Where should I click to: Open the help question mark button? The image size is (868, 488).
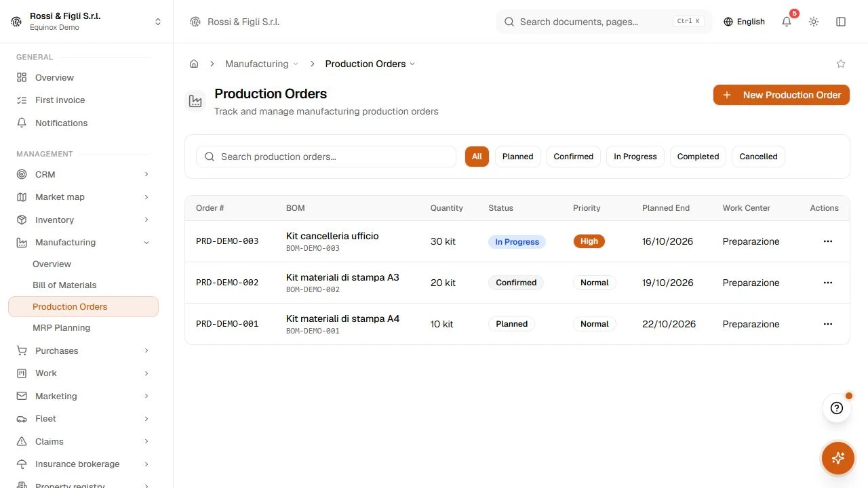(837, 408)
